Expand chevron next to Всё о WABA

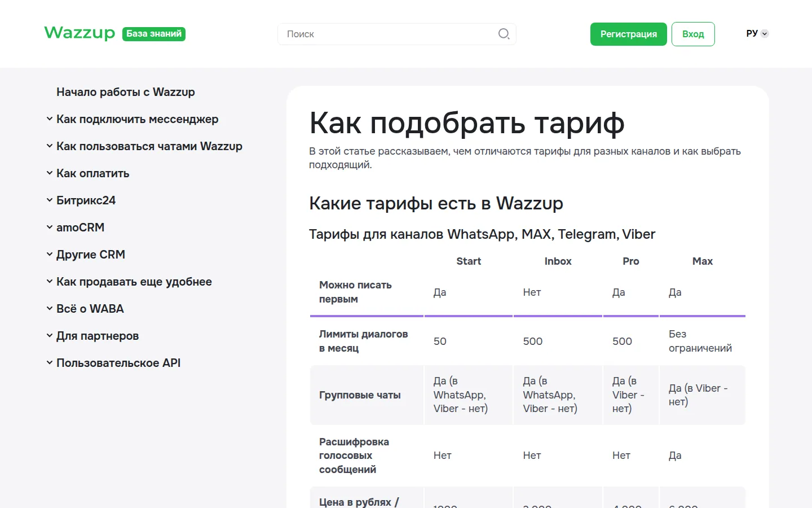50,309
